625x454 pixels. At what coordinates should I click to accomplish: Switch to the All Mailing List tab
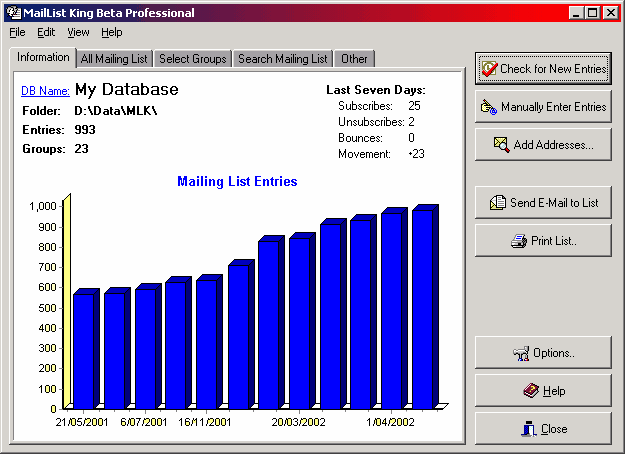coord(114,59)
